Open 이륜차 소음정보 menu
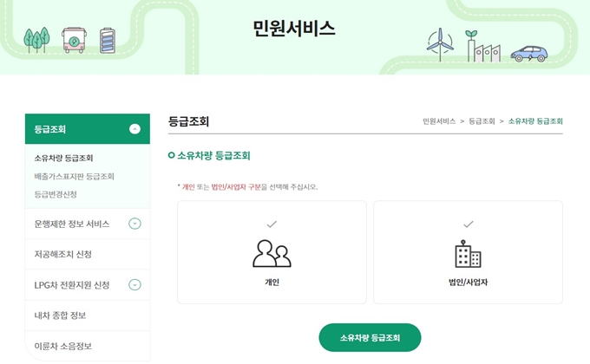This screenshot has width=590, height=364. coord(62,346)
